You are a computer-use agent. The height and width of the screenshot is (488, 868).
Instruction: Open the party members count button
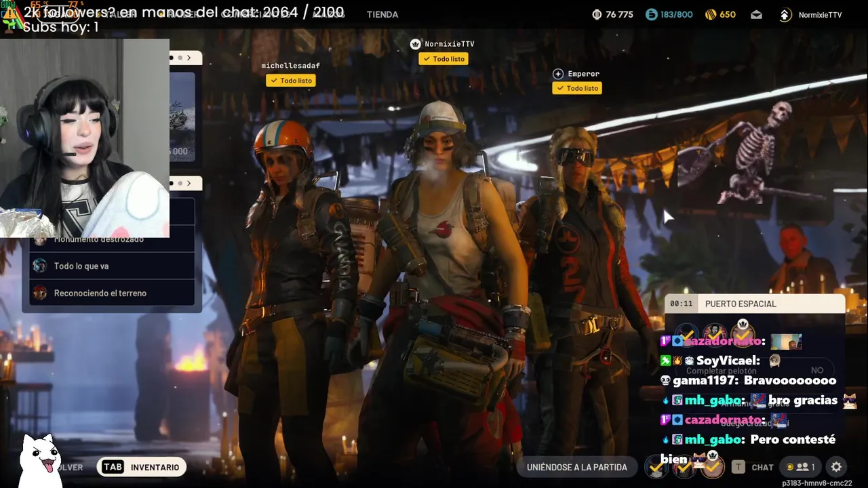pos(800,467)
